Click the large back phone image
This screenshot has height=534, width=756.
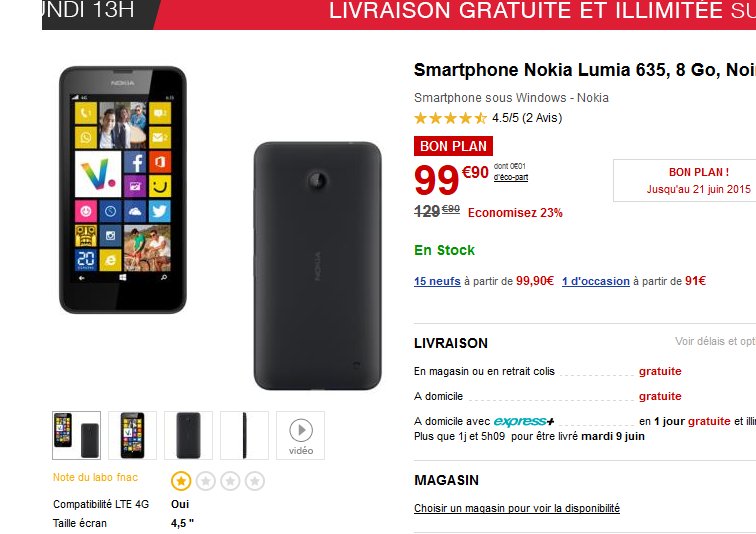point(318,266)
